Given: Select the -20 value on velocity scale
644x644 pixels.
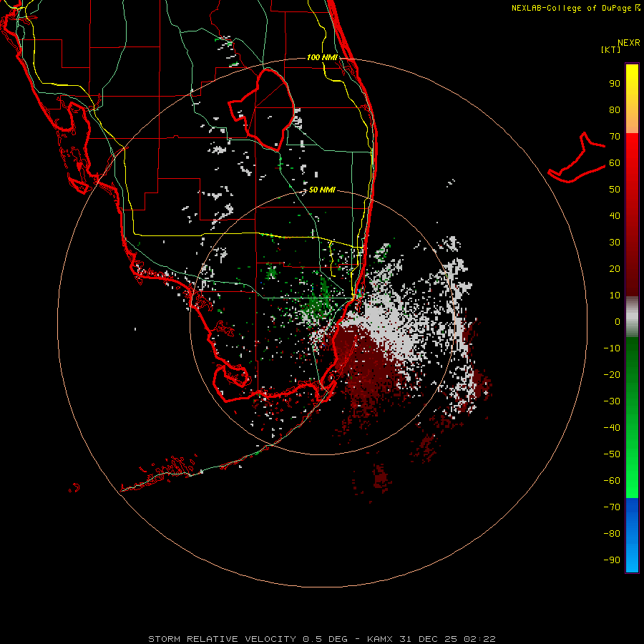Looking at the screenshot, I should click(612, 375).
